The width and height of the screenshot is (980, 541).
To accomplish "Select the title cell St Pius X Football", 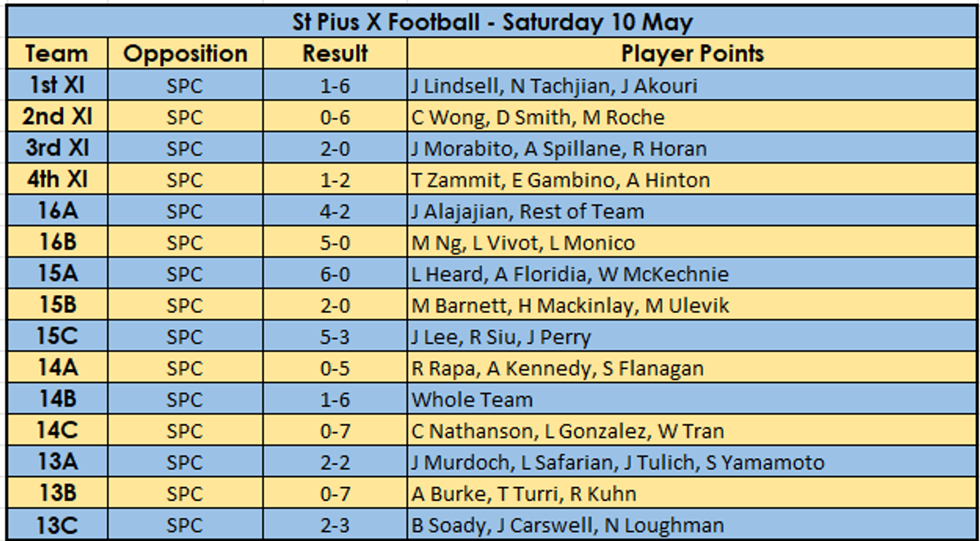I will tap(492, 21).
